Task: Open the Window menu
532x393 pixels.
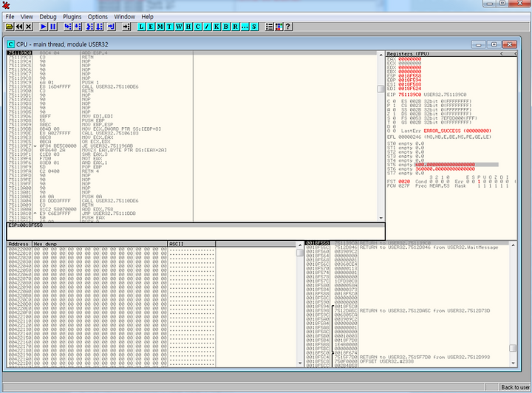Action: coord(125,16)
